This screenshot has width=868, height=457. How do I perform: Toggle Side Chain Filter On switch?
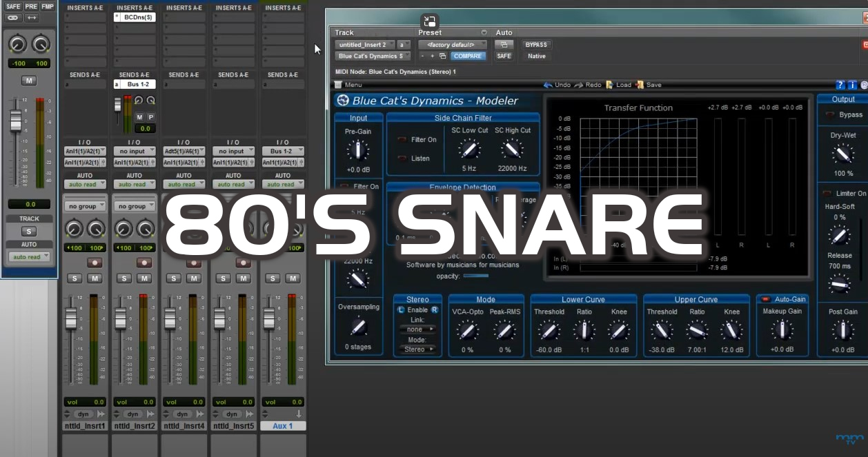tap(402, 140)
